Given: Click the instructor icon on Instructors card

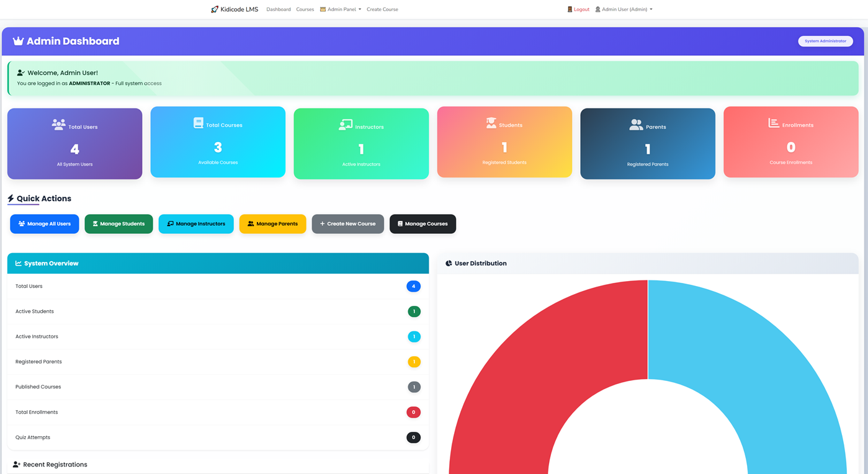Looking at the screenshot, I should click(346, 125).
